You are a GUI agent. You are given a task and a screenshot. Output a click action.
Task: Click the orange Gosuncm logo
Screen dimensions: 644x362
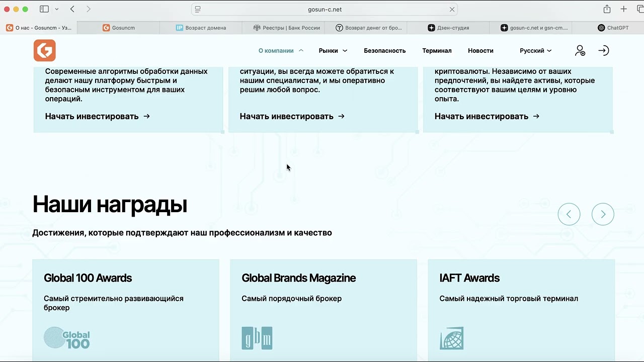pos(45,50)
